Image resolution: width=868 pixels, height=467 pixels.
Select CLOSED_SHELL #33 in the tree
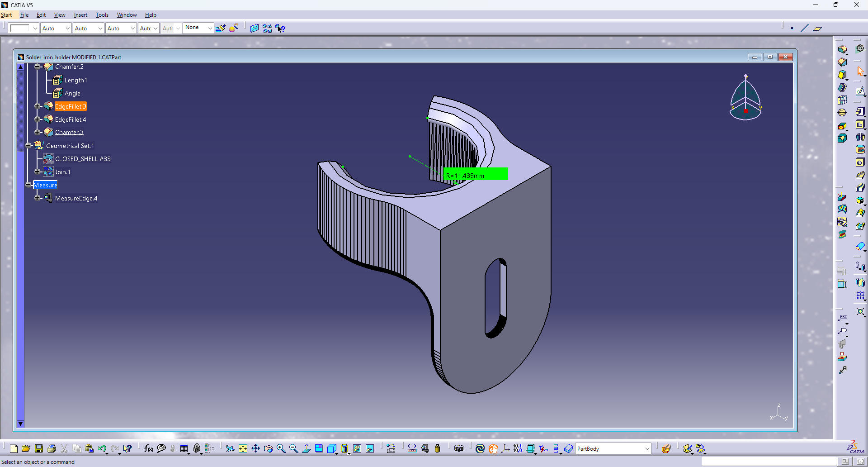coord(83,159)
